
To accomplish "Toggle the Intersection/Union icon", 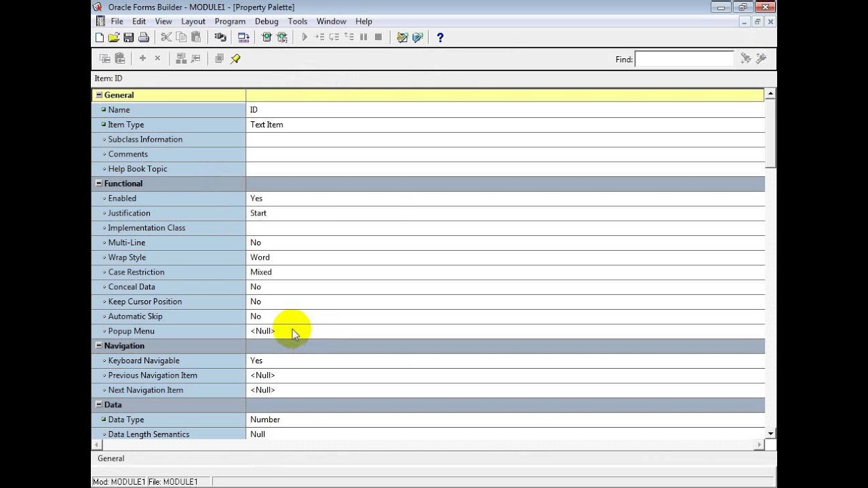I will pos(219,59).
